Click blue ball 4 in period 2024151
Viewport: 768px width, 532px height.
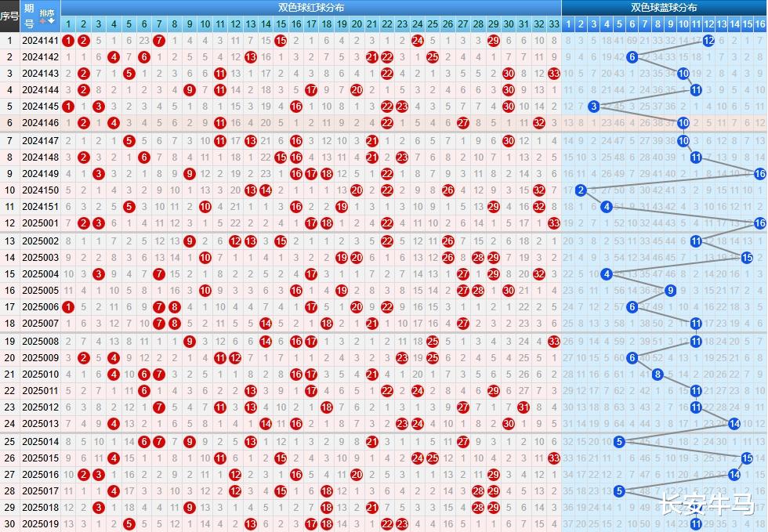click(x=607, y=207)
